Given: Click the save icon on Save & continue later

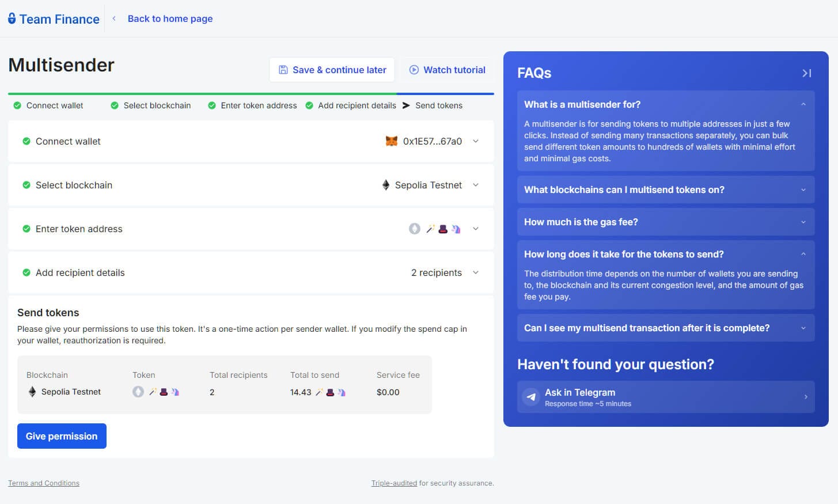Looking at the screenshot, I should tap(283, 69).
